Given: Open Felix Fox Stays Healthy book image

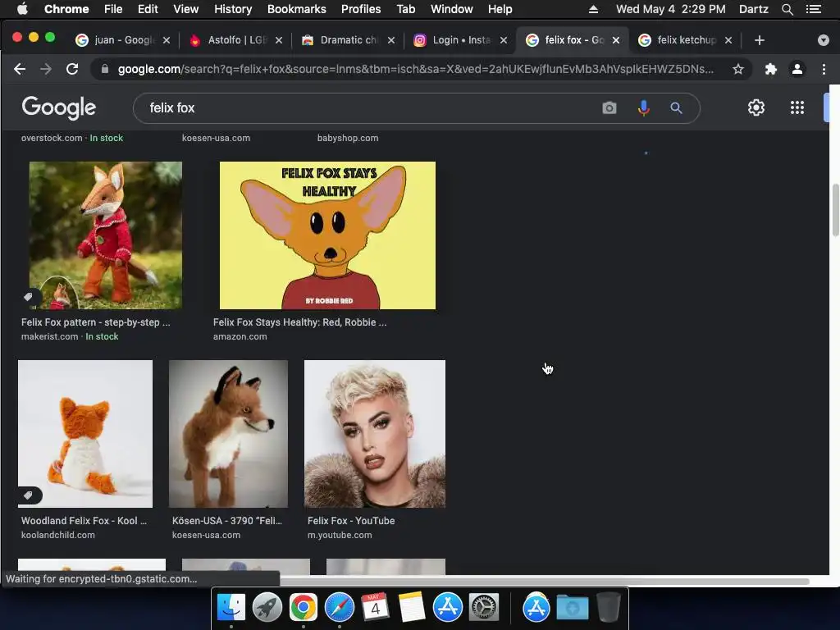Looking at the screenshot, I should (x=327, y=235).
